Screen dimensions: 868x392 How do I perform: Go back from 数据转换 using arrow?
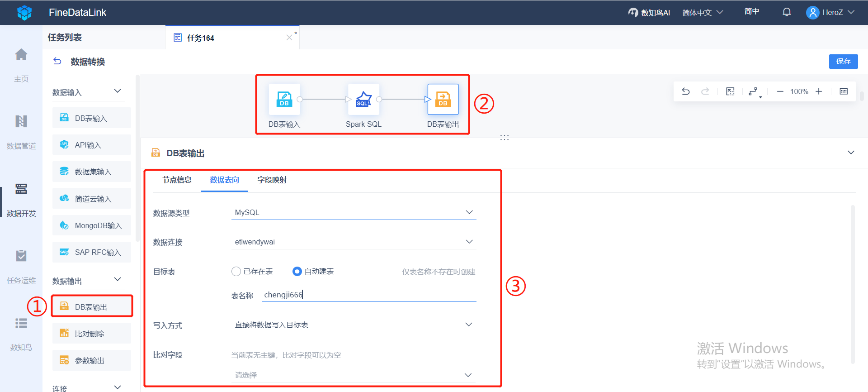click(x=57, y=61)
